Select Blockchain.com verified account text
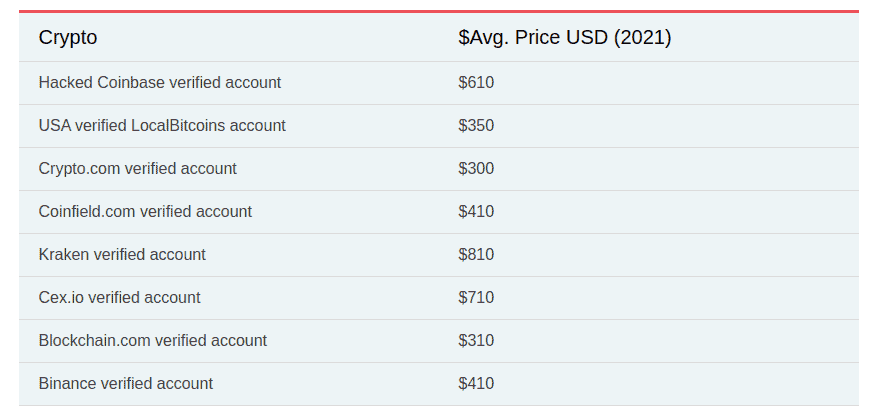The width and height of the screenshot is (871, 418). coord(153,340)
